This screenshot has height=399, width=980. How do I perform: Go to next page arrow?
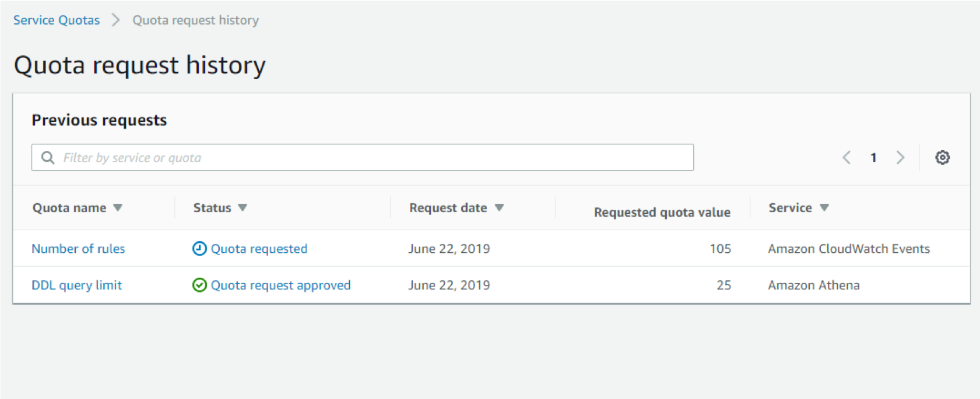pos(900,157)
